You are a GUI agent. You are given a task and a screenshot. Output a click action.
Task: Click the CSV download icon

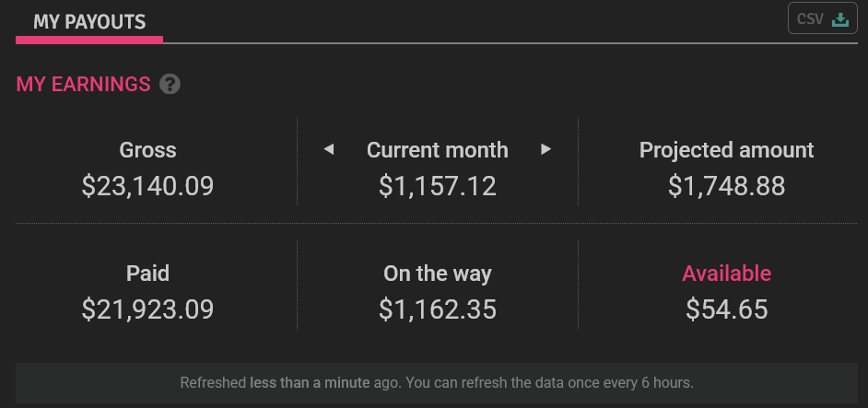click(x=840, y=19)
